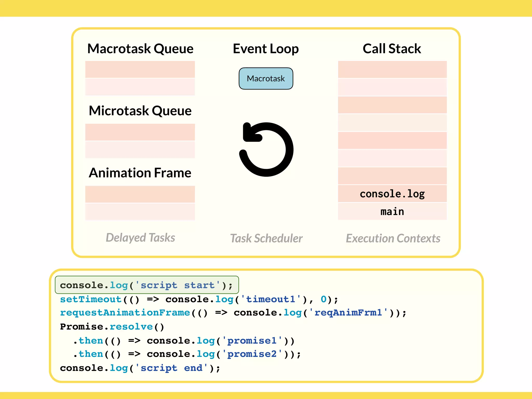This screenshot has height=399, width=532.
Task: Click the requestAnimationFrame code line
Action: coord(233,312)
